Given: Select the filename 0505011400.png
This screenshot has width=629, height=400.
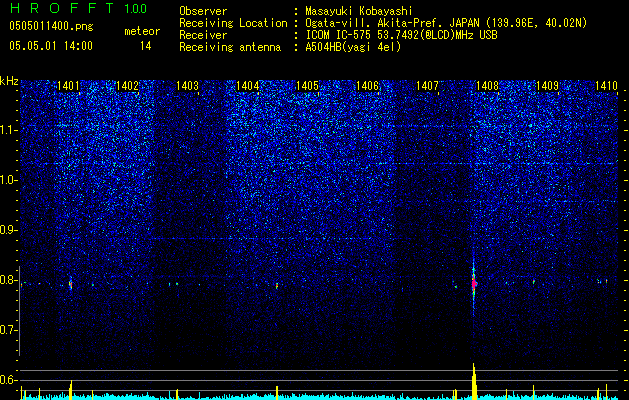Looking at the screenshot, I should [51, 26].
